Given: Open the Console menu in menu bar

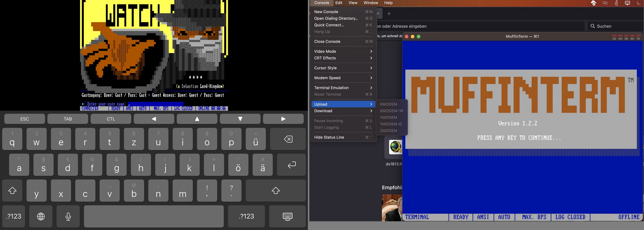Looking at the screenshot, I should pos(322,3).
